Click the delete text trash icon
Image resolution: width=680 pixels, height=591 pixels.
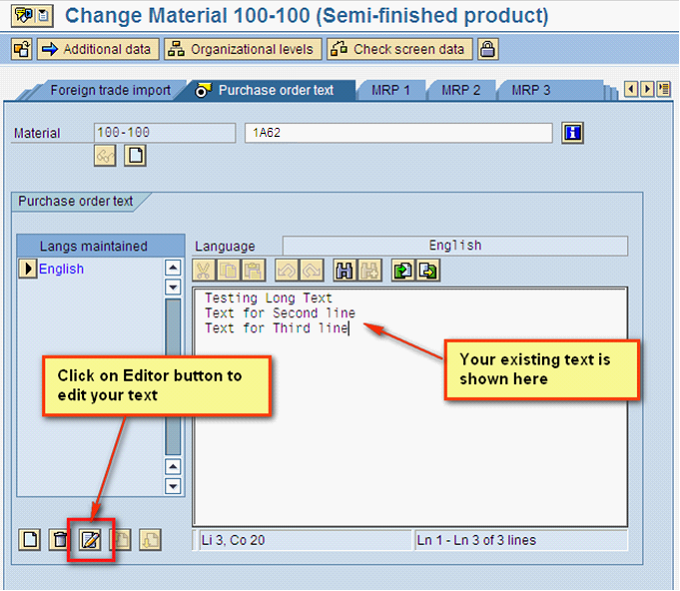tap(61, 540)
